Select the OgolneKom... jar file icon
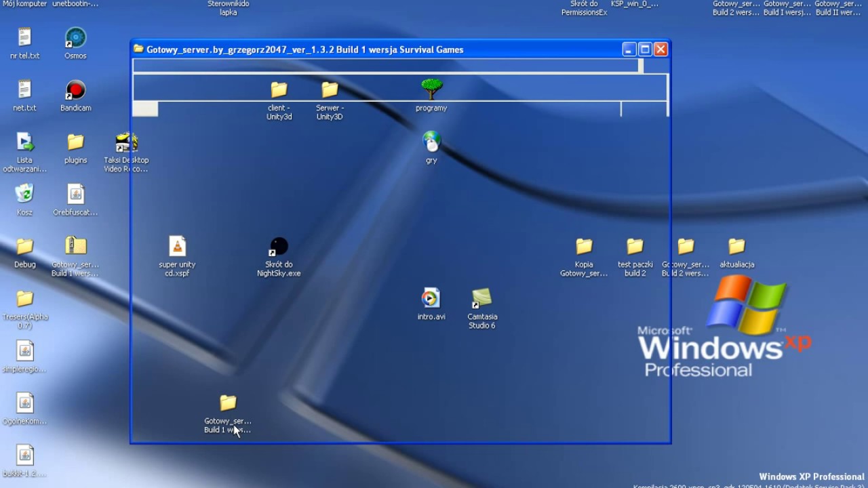Viewport: 868px width, 488px height. pos(24,403)
